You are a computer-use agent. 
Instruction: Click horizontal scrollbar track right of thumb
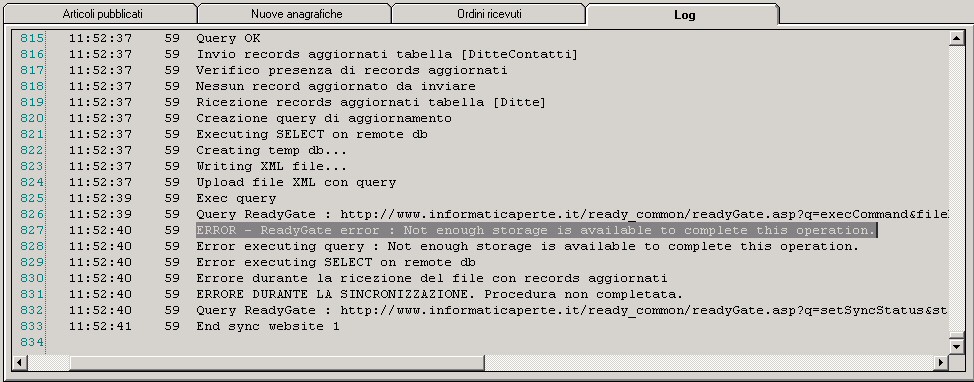pos(709,362)
